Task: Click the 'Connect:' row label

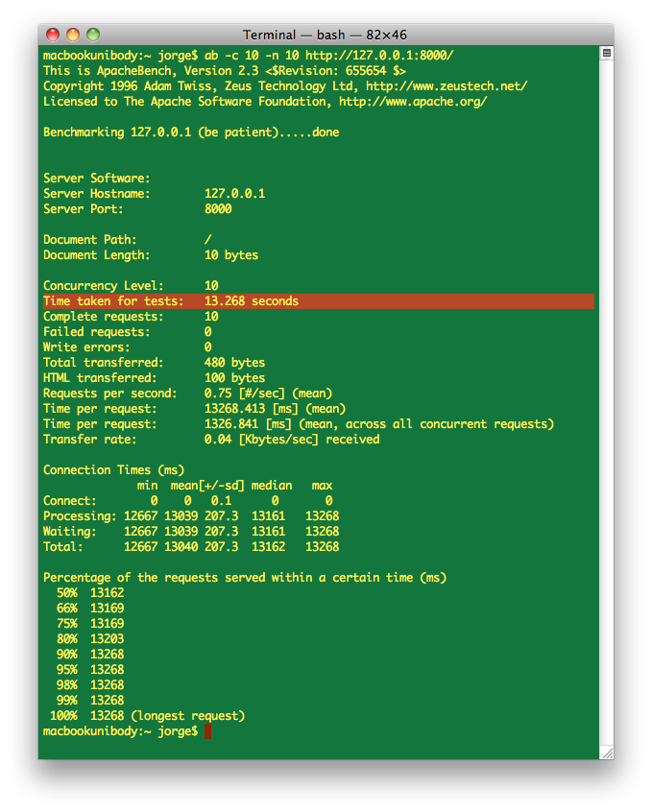Action: [x=69, y=501]
